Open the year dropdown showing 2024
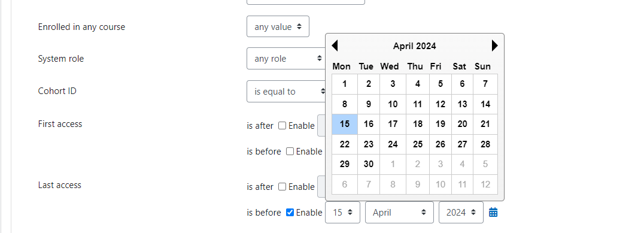The width and height of the screenshot is (644, 233). point(461,213)
